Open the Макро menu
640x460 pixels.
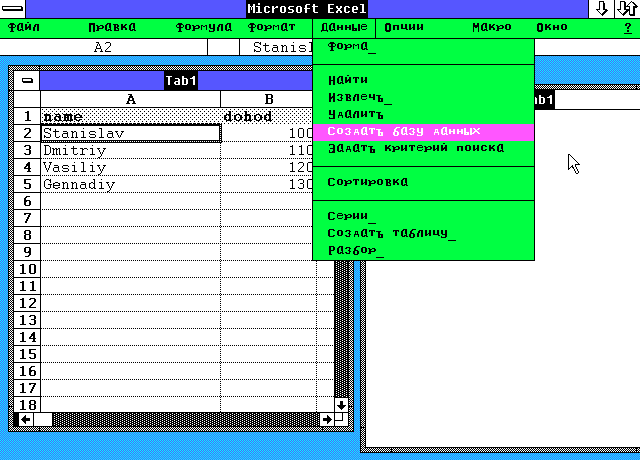click(x=491, y=27)
